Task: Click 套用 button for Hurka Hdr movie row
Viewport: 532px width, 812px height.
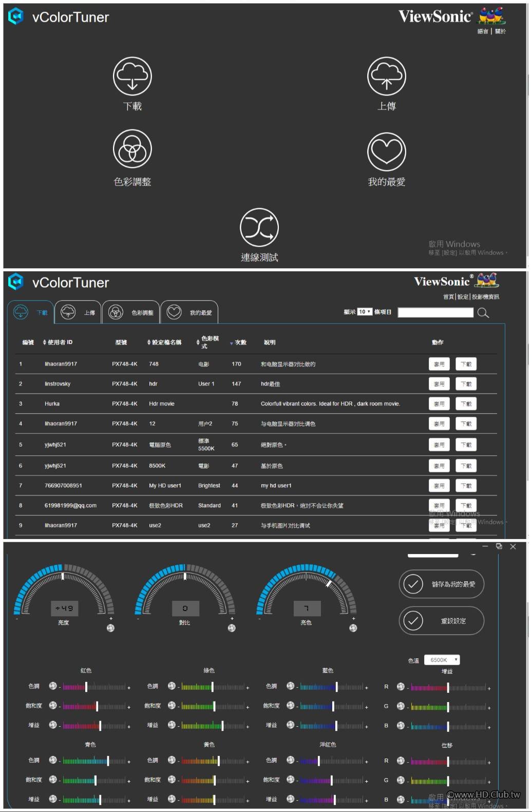Action: (439, 404)
